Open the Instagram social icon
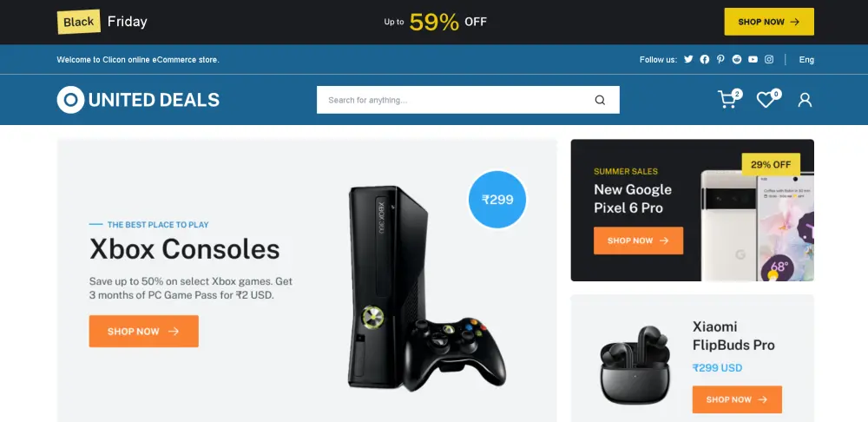The width and height of the screenshot is (868, 422). tap(769, 59)
